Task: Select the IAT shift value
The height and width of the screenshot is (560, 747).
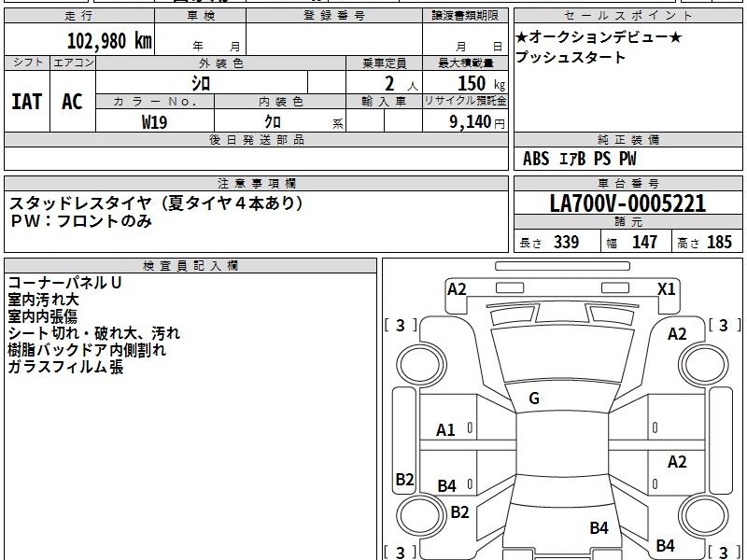Action: point(27,102)
